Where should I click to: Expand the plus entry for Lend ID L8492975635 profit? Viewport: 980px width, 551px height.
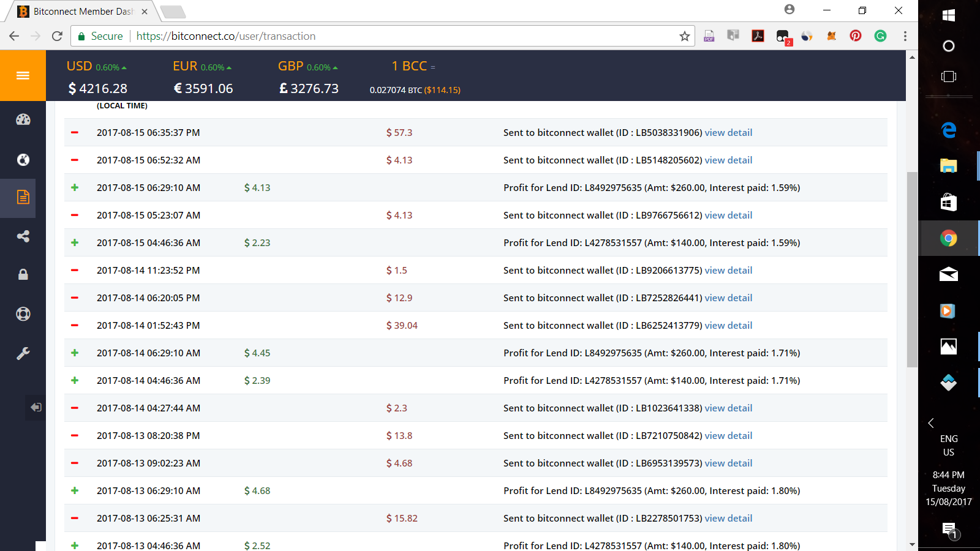point(75,187)
